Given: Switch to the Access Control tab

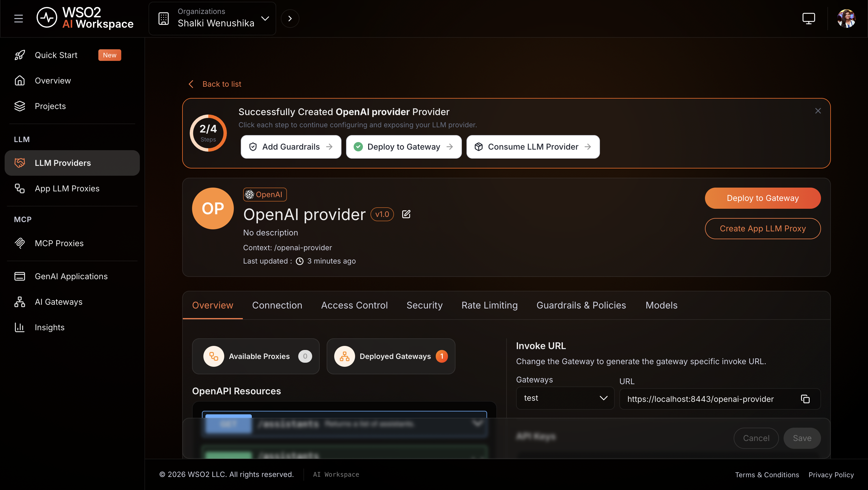Looking at the screenshot, I should tap(354, 305).
